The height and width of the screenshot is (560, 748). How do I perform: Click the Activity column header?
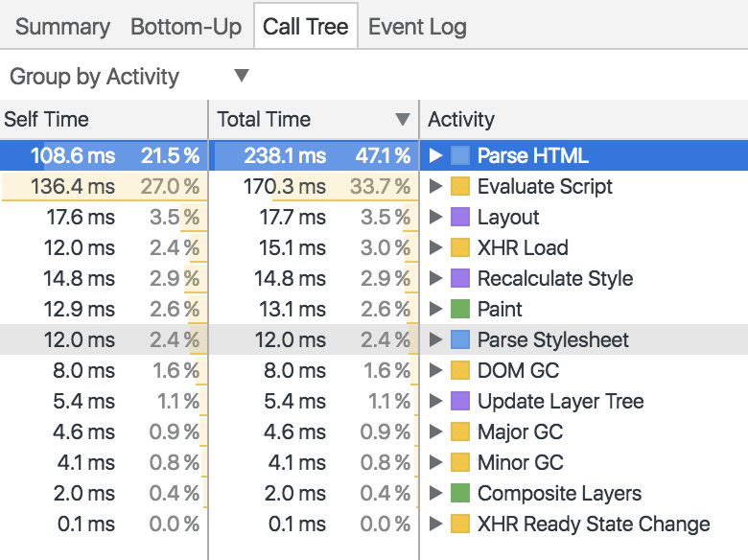461,120
